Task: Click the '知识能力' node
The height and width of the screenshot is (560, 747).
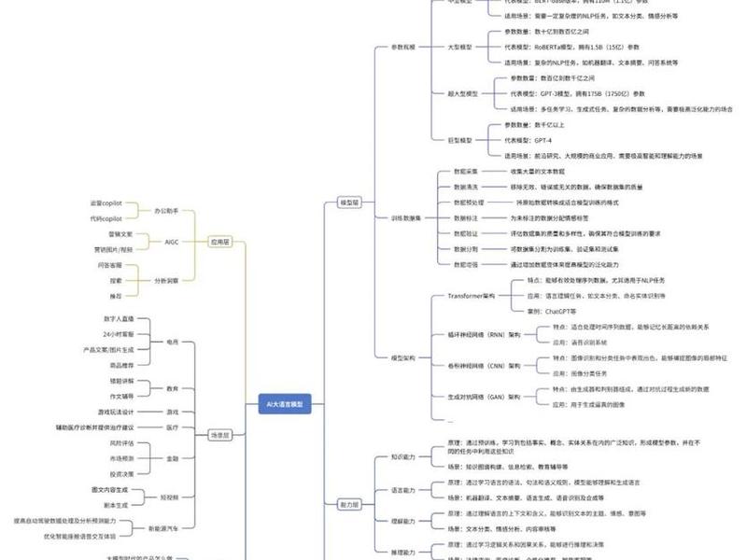Action: click(x=403, y=457)
